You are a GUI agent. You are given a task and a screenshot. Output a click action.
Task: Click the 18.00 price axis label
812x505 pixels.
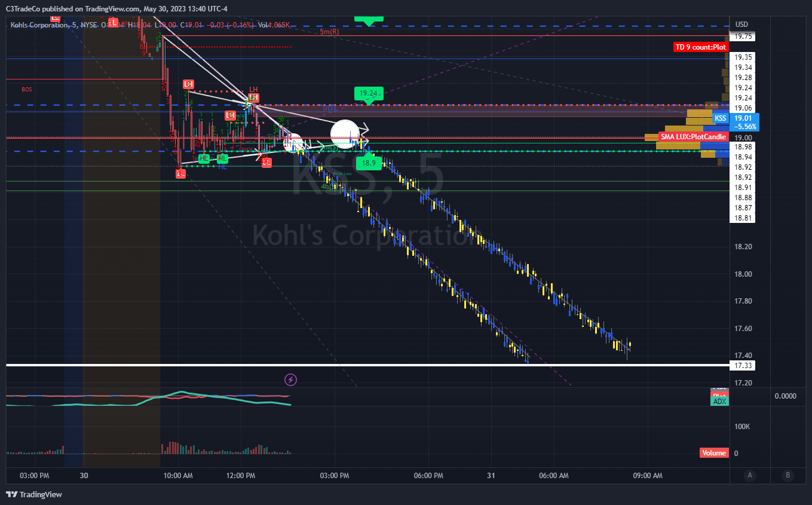(x=743, y=274)
